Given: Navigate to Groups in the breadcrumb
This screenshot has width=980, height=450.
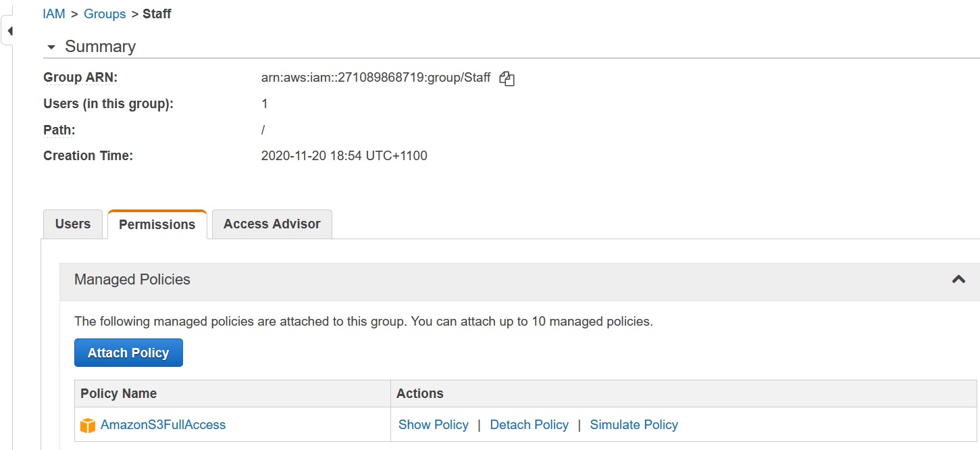Looking at the screenshot, I should pyautogui.click(x=105, y=14).
